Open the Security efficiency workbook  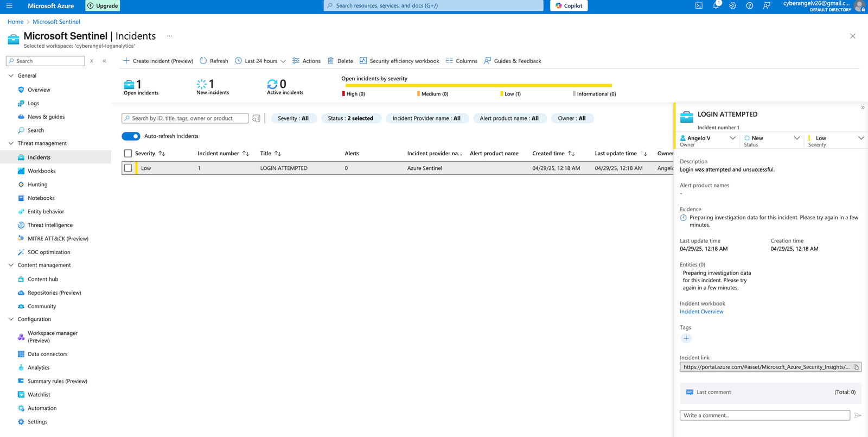coord(399,61)
